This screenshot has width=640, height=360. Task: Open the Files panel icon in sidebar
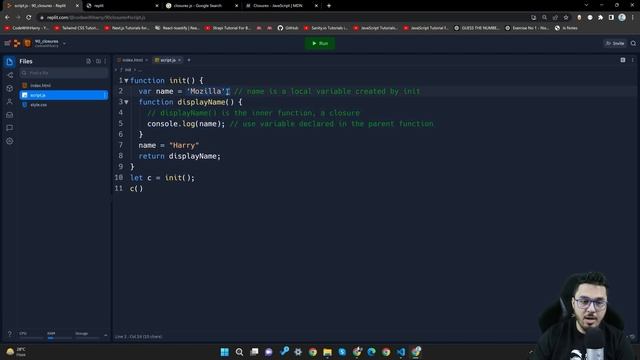pyautogui.click(x=9, y=62)
